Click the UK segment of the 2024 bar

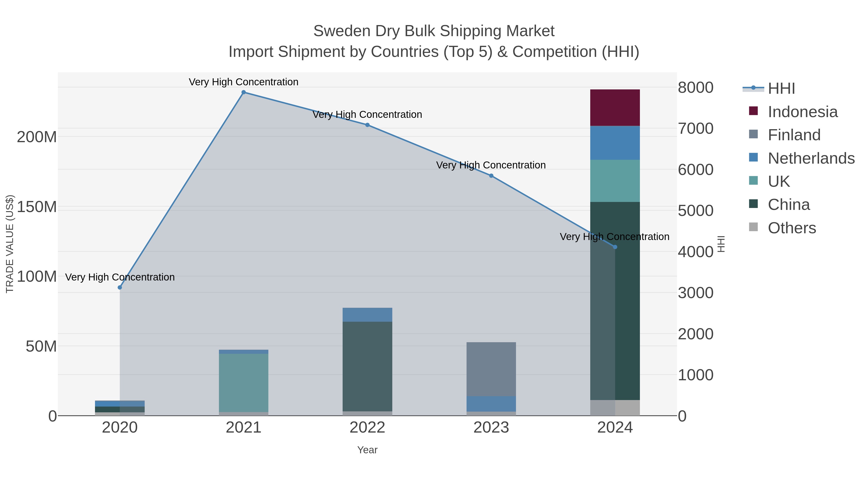(615, 181)
